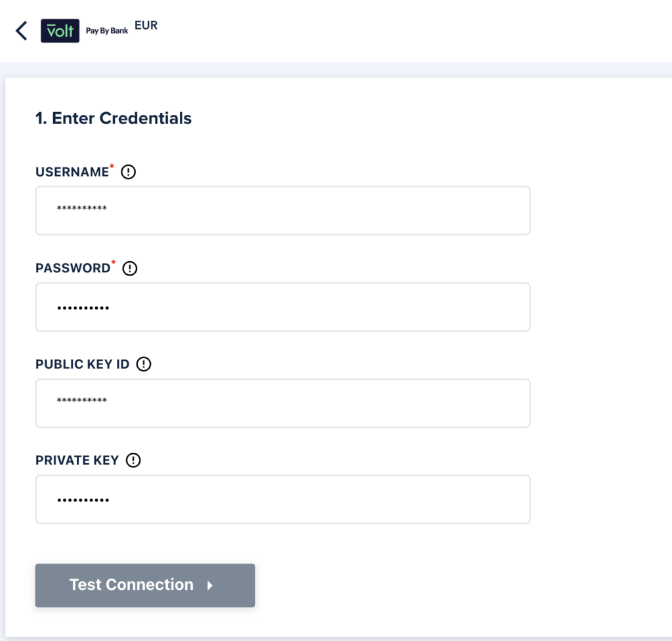Click the PUBLIC KEY ID label text

[83, 364]
